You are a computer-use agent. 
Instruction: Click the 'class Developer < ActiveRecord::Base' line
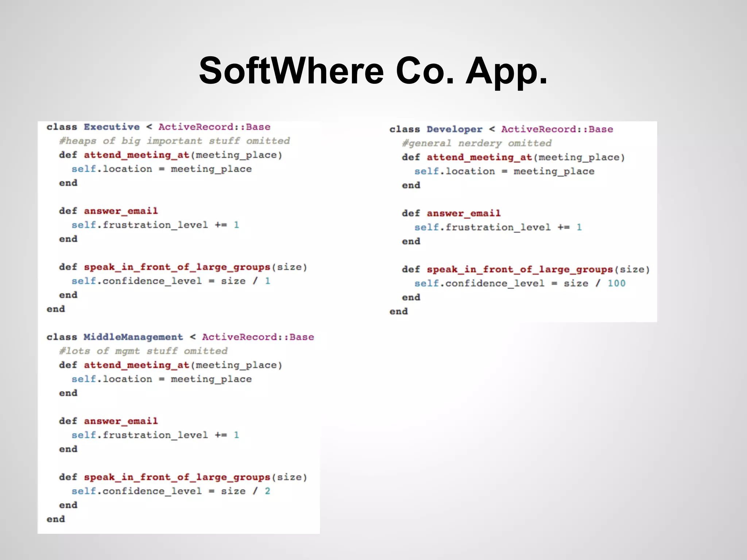pyautogui.click(x=502, y=129)
